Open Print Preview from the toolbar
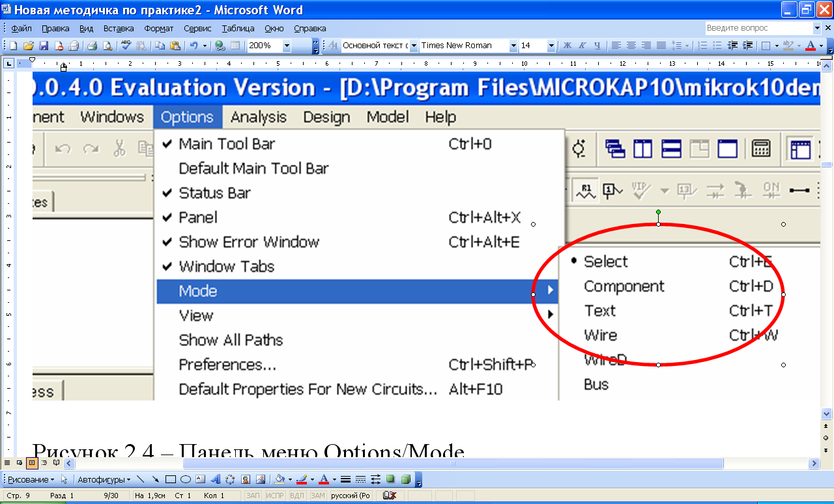The height and width of the screenshot is (504, 834). pyautogui.click(x=106, y=46)
